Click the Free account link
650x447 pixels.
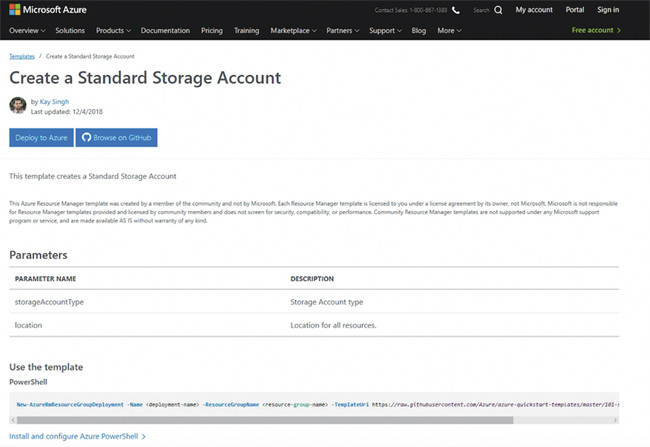(x=596, y=31)
